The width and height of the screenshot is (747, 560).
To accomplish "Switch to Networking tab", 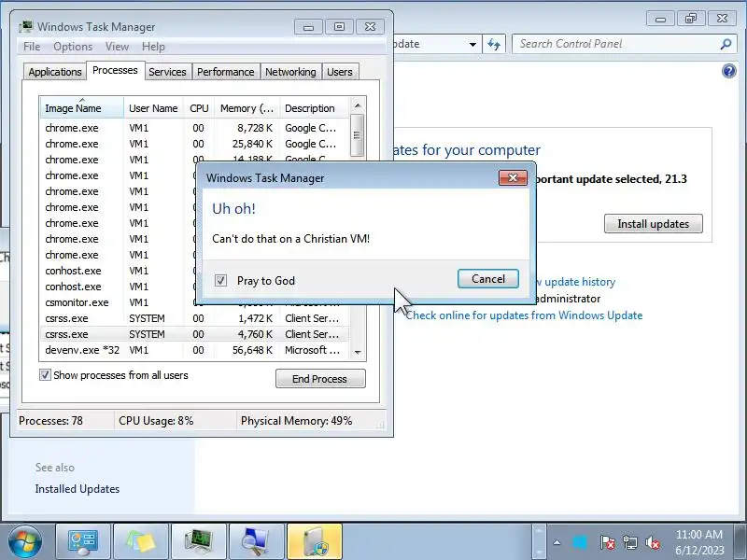I will (x=290, y=72).
